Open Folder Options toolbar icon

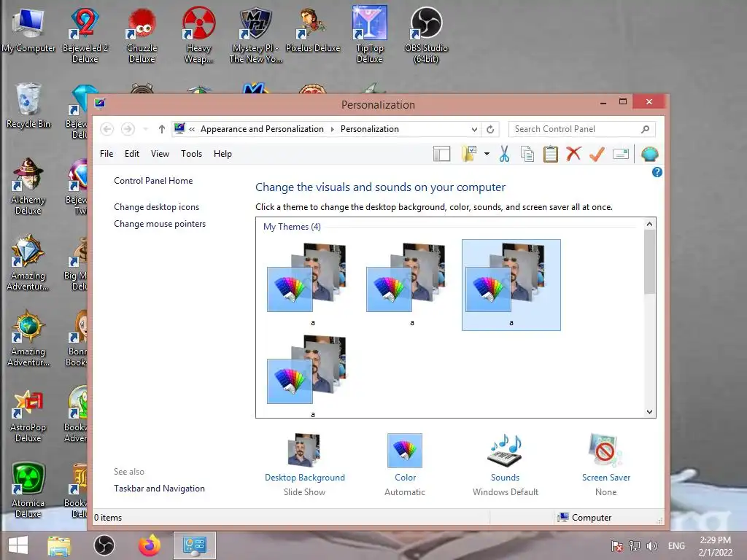[470, 154]
